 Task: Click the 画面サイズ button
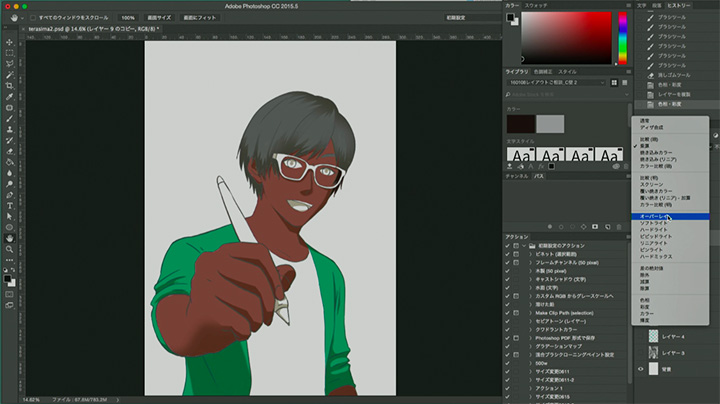pos(159,18)
